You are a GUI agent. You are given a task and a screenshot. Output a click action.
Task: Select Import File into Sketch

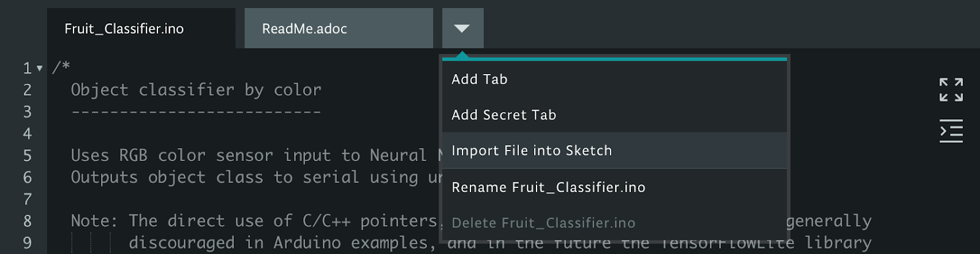point(614,151)
